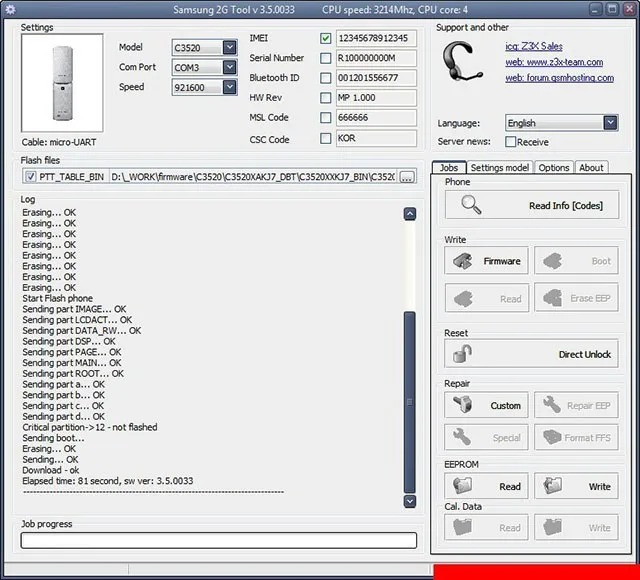
Task: Enable the Serial Number checkbox
Action: pyautogui.click(x=326, y=58)
